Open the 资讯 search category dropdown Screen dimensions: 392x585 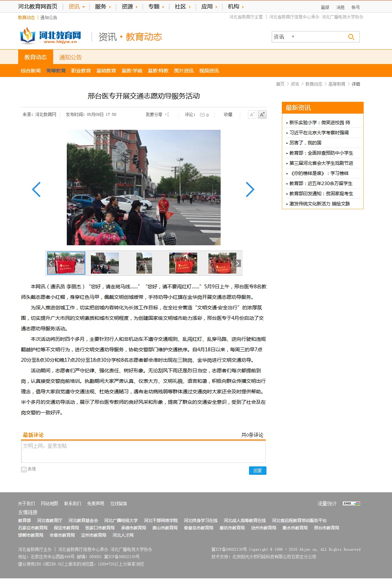[x=284, y=37]
